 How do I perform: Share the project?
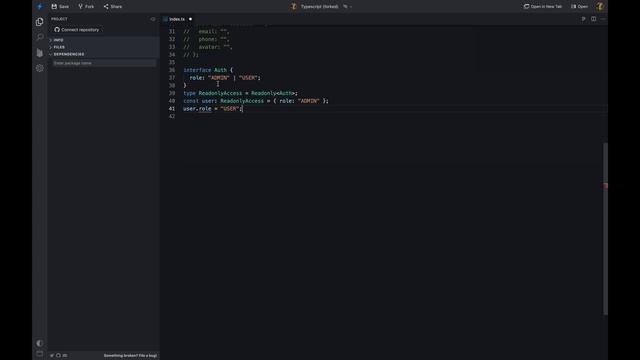[113, 7]
